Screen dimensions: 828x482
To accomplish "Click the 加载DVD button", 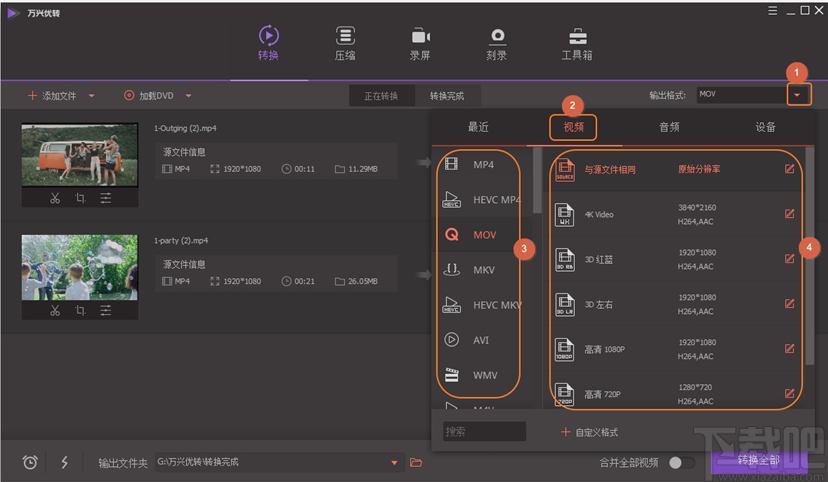I will (x=149, y=96).
